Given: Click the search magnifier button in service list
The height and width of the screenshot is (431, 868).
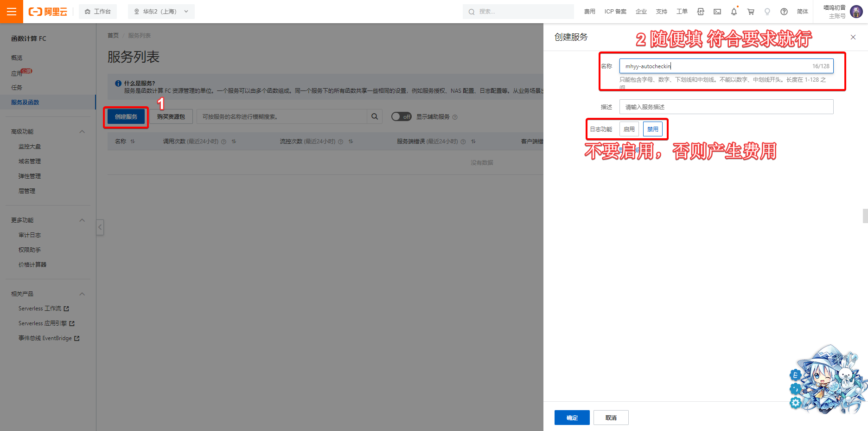Looking at the screenshot, I should (x=375, y=117).
